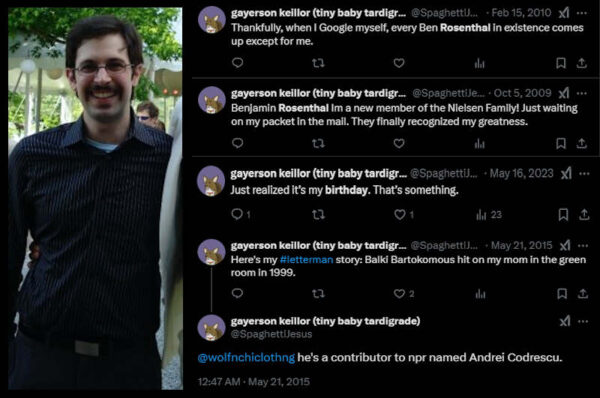This screenshot has width=600, height=398.
Task: Click Grok icon on the Feb 15, 2010 tweet
Action: point(564,13)
